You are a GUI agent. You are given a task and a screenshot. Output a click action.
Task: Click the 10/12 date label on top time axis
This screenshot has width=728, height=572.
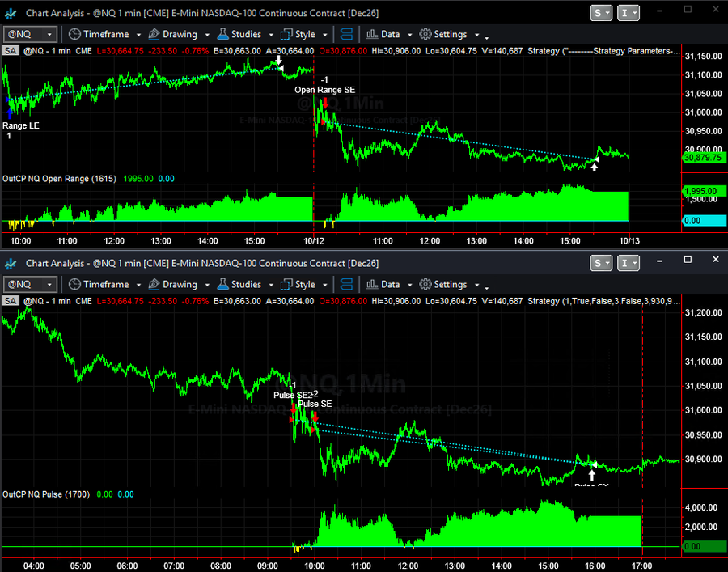314,241
